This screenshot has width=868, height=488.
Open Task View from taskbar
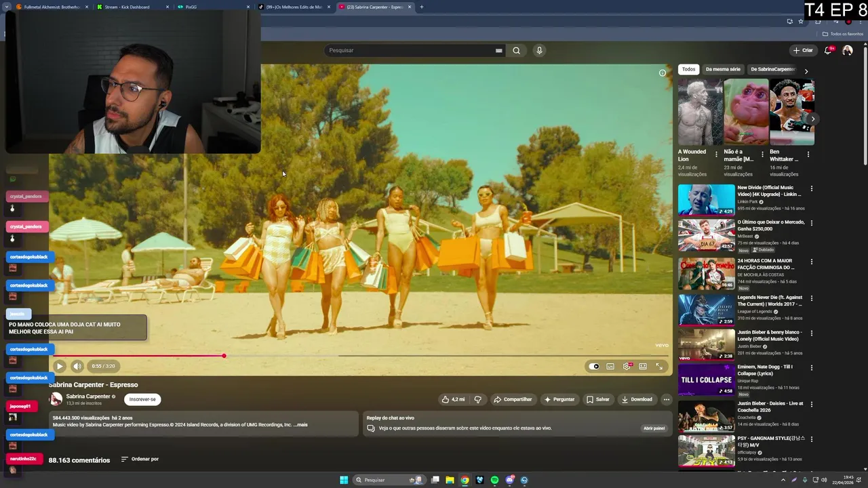(x=435, y=480)
